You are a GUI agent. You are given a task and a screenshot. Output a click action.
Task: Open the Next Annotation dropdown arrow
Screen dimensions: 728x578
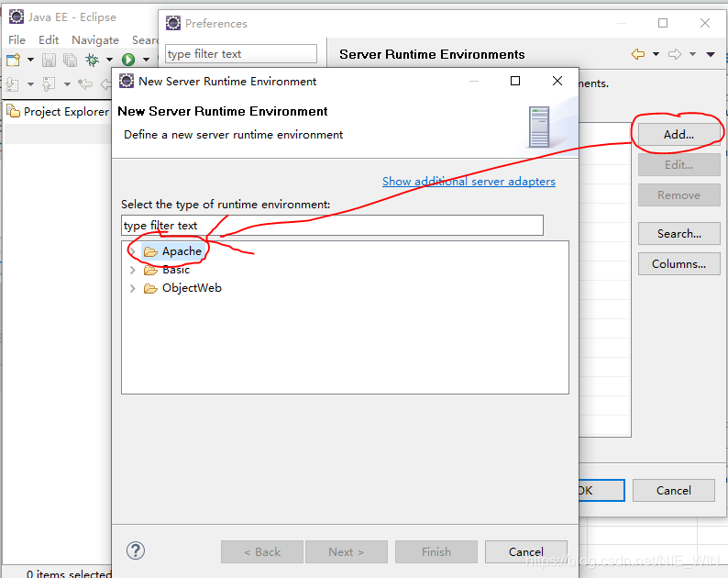(x=30, y=84)
